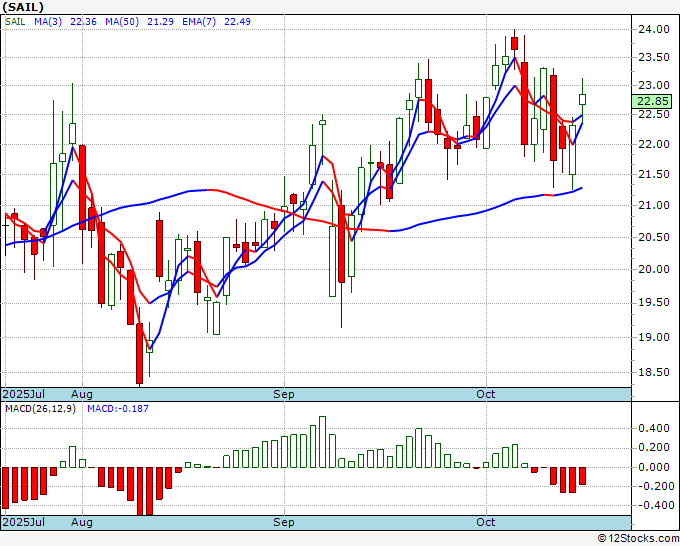Click the EMA(7) value 22.49
The image size is (680, 546).
tap(237, 22)
